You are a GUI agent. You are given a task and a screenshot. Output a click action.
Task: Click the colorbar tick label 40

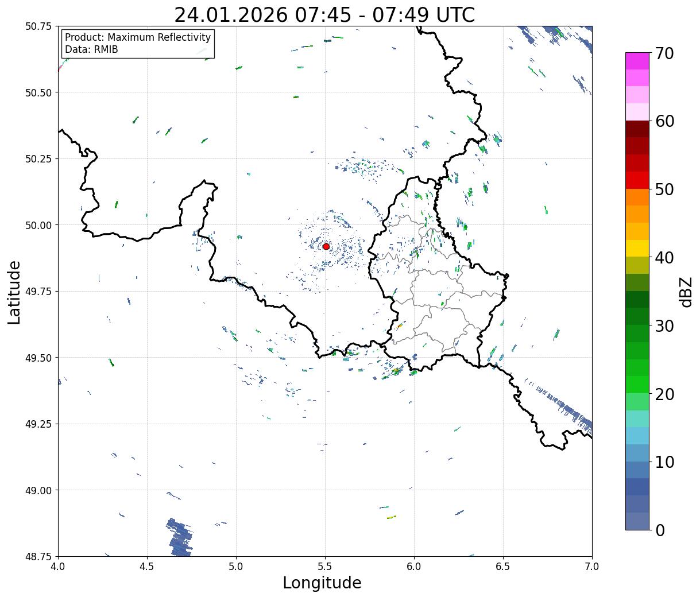pos(664,258)
